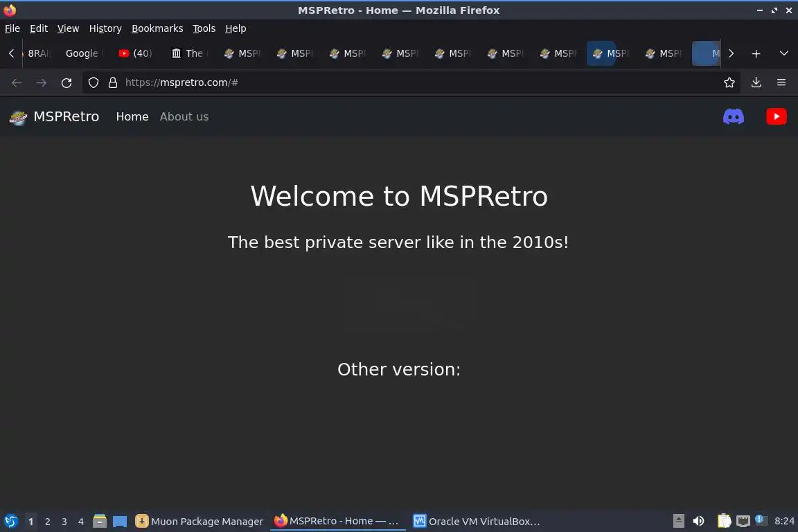The image size is (798, 532).
Task: Switch to workspace 3
Action: [x=64, y=522]
